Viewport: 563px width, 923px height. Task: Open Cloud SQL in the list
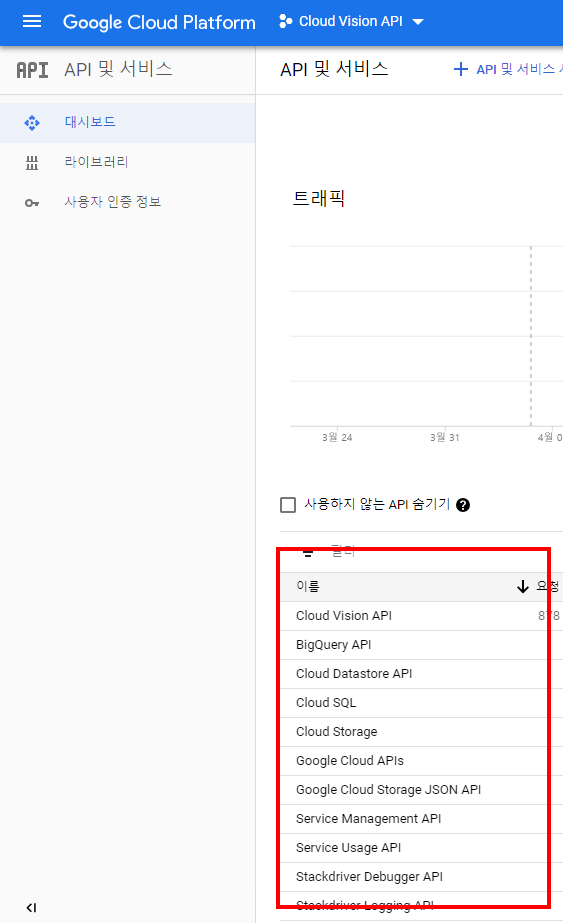[x=326, y=703]
